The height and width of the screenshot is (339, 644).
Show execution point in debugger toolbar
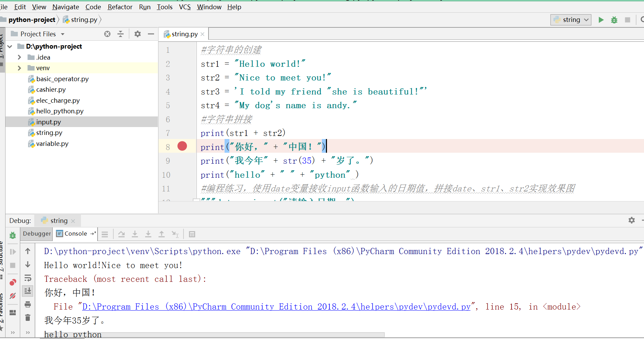(105, 234)
